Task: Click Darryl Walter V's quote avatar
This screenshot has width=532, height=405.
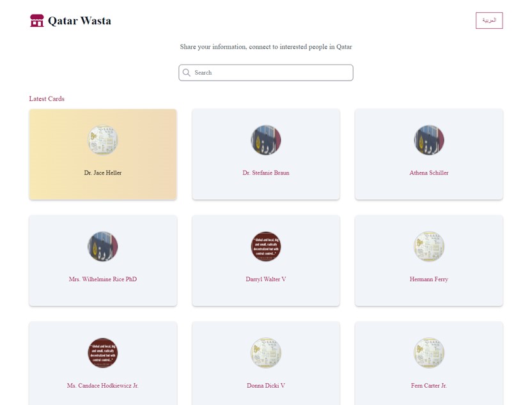Action: click(266, 247)
